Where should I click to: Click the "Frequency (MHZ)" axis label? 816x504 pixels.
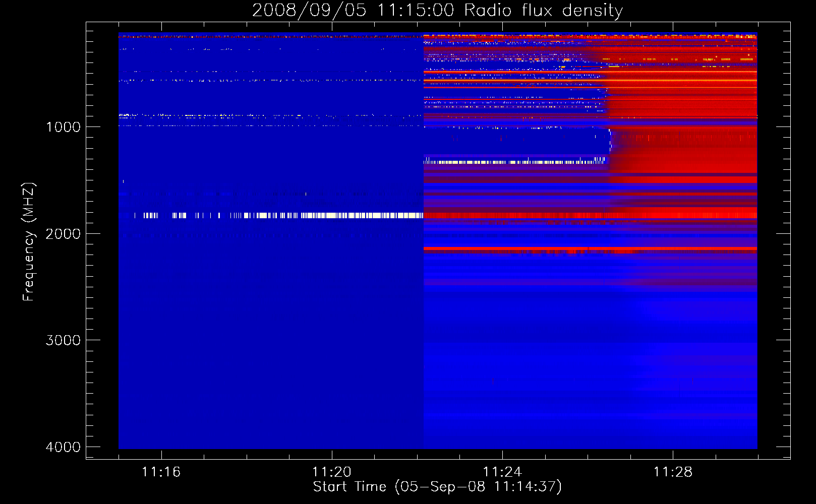click(x=29, y=242)
